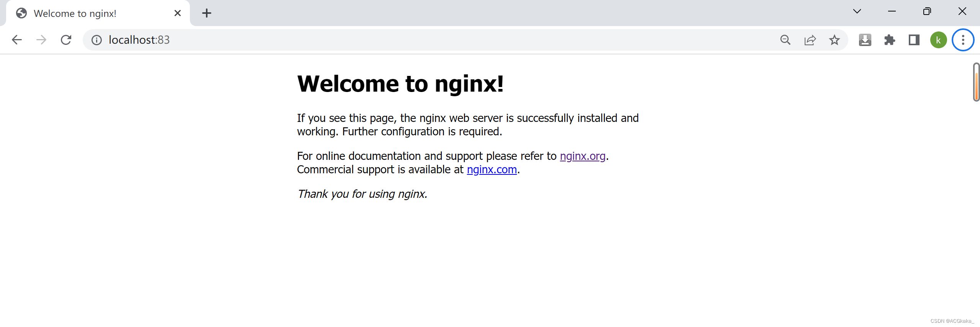Click the forward navigation arrow
The image size is (980, 327).
point(41,40)
